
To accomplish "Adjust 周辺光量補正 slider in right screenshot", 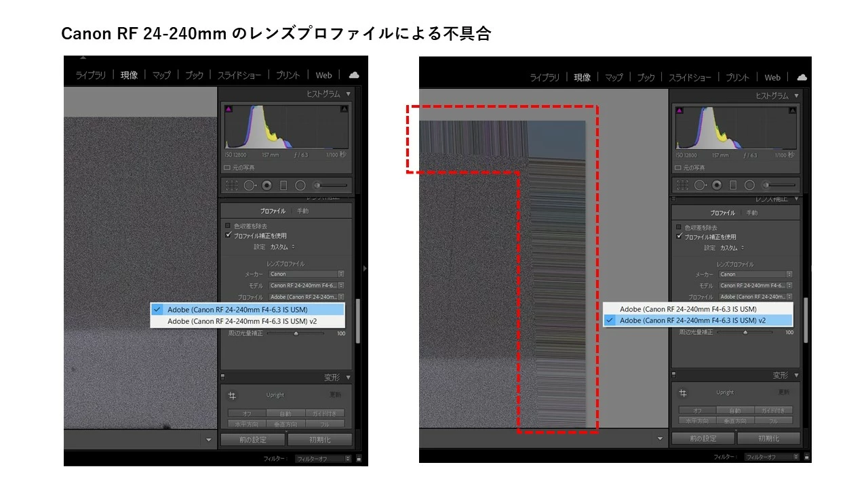I will tap(745, 332).
